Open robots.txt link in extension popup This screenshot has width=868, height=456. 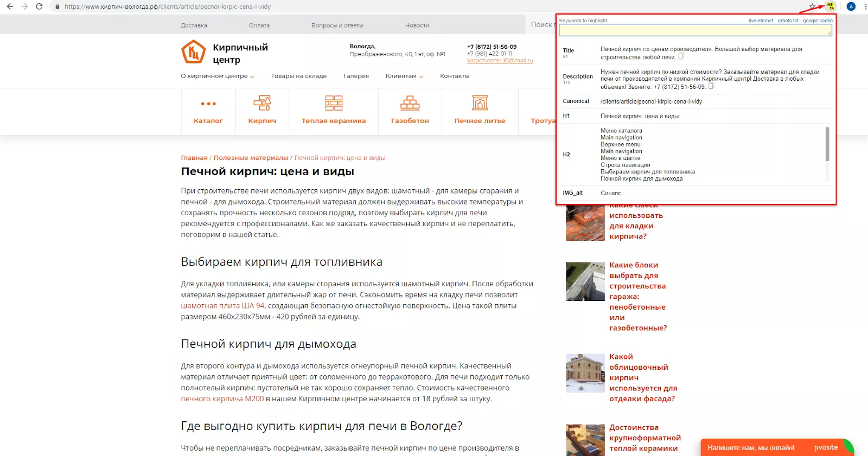pos(788,21)
